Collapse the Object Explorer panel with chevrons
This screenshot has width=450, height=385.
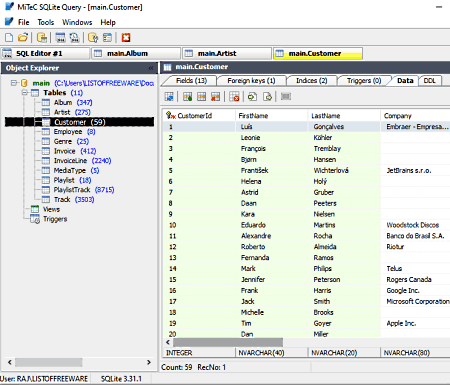pos(151,68)
